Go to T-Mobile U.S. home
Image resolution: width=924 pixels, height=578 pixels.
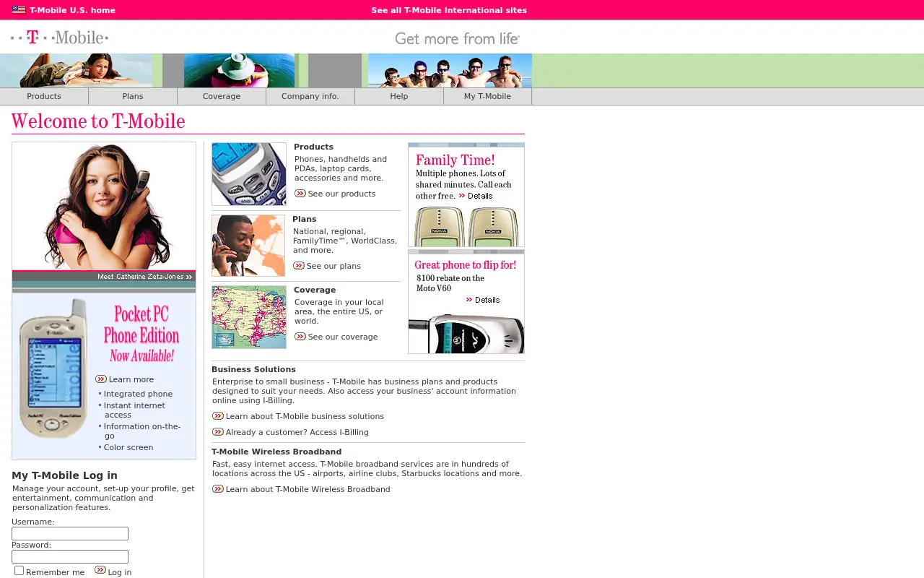(72, 10)
